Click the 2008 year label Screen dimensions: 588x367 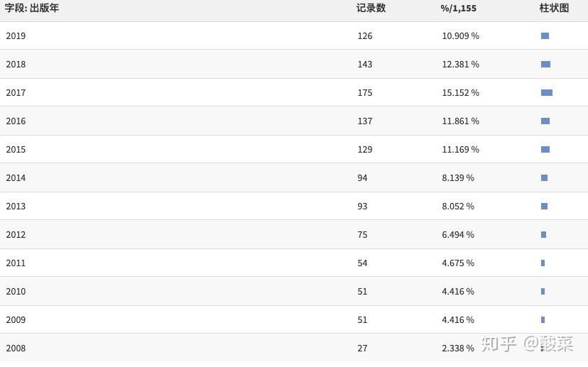click(16, 349)
